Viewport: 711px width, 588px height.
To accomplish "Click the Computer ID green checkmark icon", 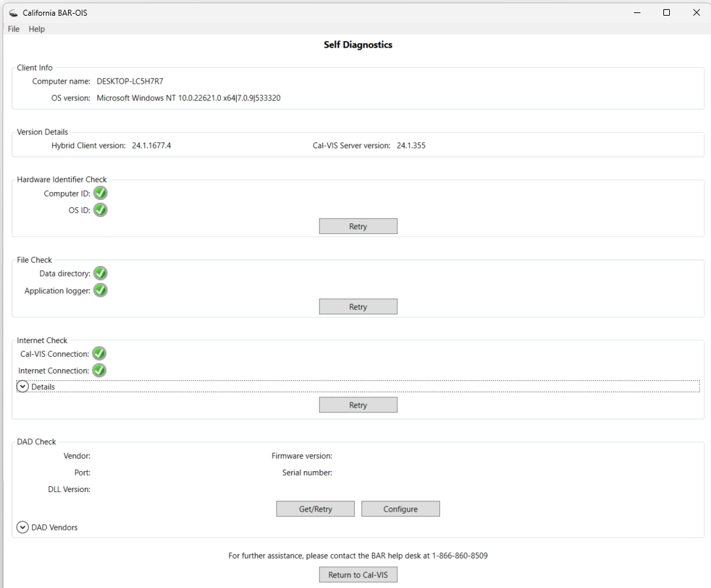I will click(x=100, y=193).
